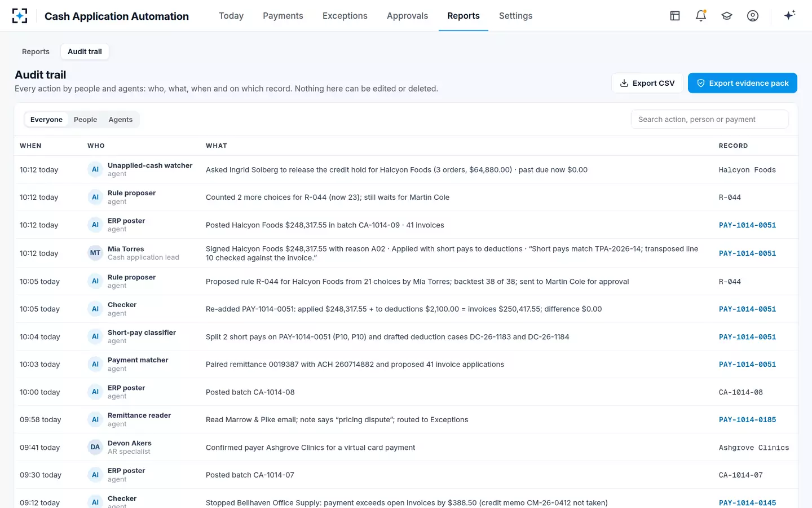Screen dimensions: 812x508
Task: Click Export evidence pack button
Action: click(742, 83)
